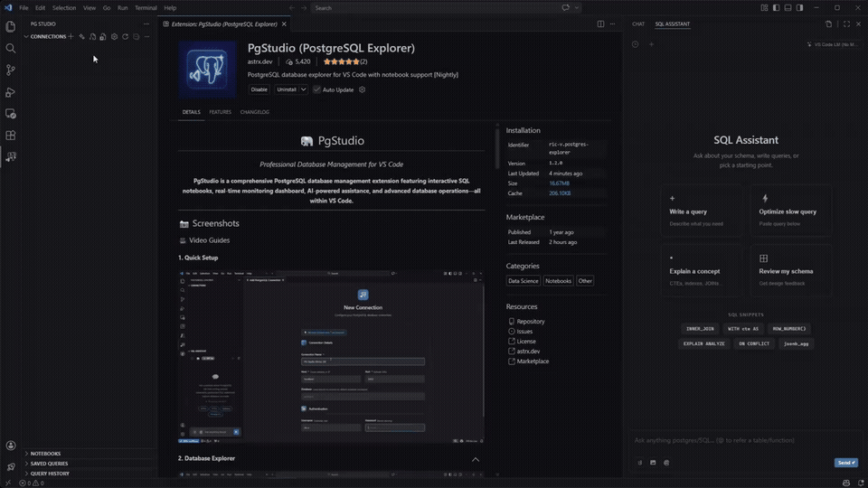Open the Accounts menu in the activity bar
The height and width of the screenshot is (488, 868).
click(11, 446)
